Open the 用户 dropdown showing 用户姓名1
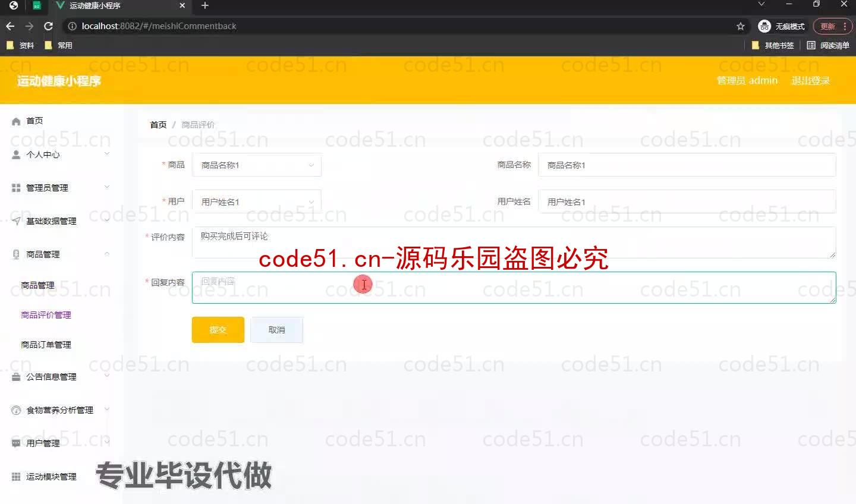Screen dimensions: 856x504 click(257, 202)
